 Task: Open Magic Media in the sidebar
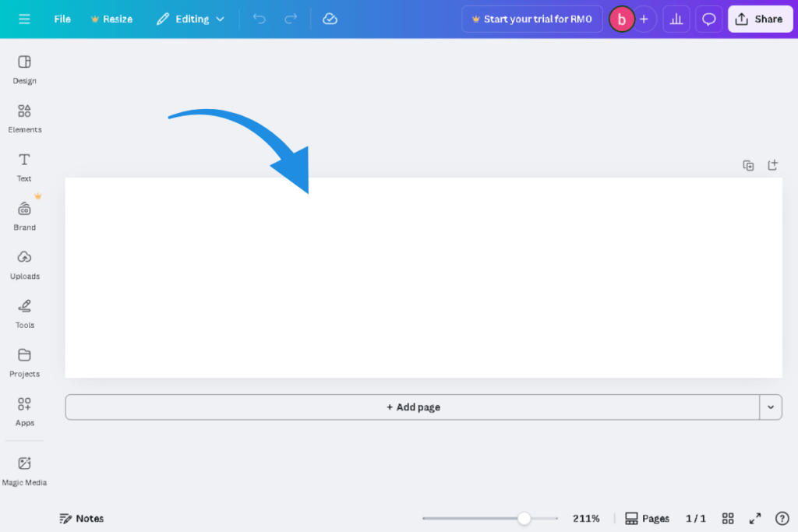[24, 470]
